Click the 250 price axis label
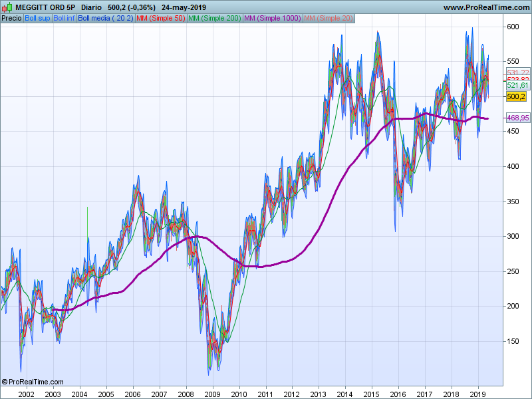Screen dimensions: 532x399 (513, 271)
